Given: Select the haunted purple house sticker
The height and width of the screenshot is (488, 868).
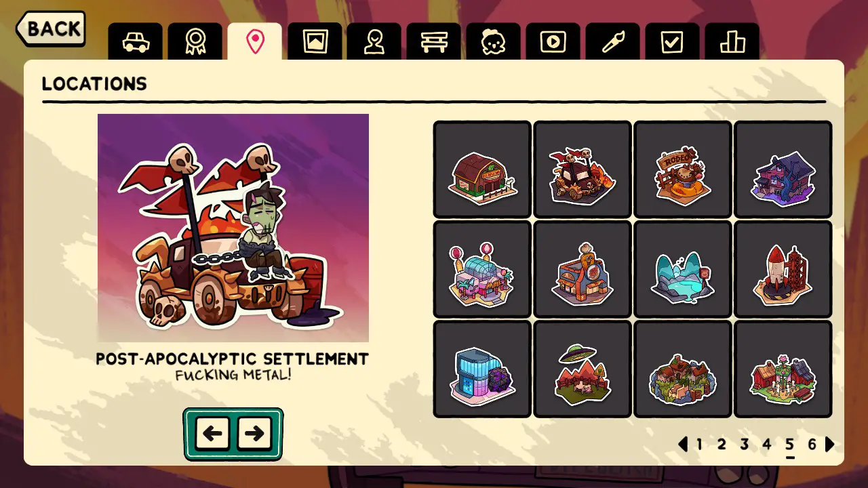Looking at the screenshot, I should [783, 169].
